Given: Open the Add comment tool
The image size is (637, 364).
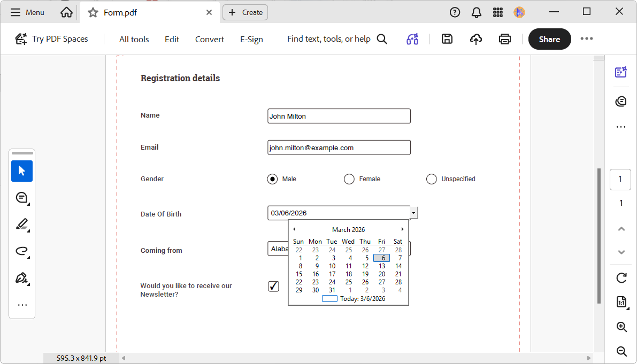Looking at the screenshot, I should (22, 198).
